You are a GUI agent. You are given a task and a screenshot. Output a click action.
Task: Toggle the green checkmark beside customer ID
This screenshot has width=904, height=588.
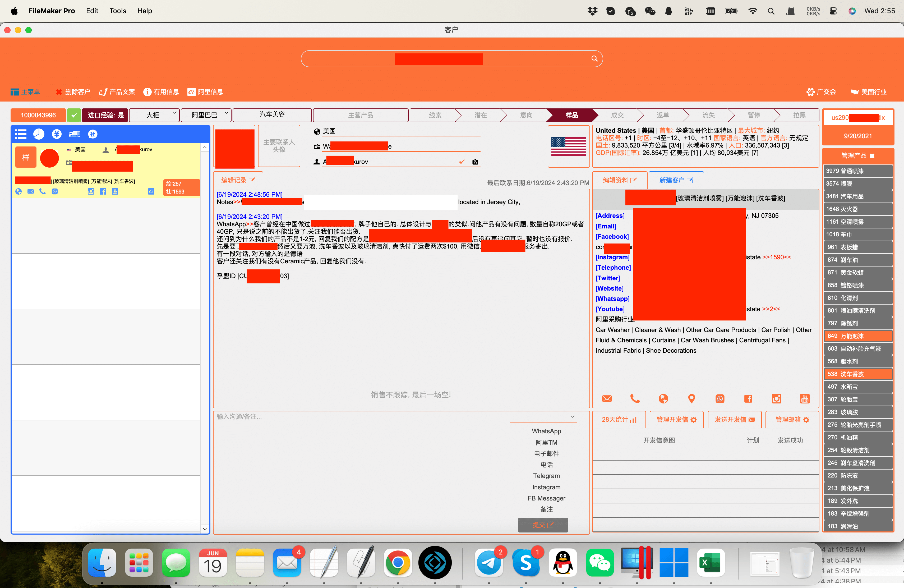74,115
